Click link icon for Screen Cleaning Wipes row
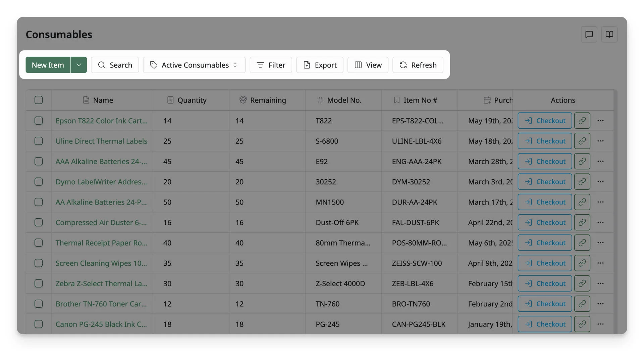Screen dimensions: 644x351 coord(582,263)
